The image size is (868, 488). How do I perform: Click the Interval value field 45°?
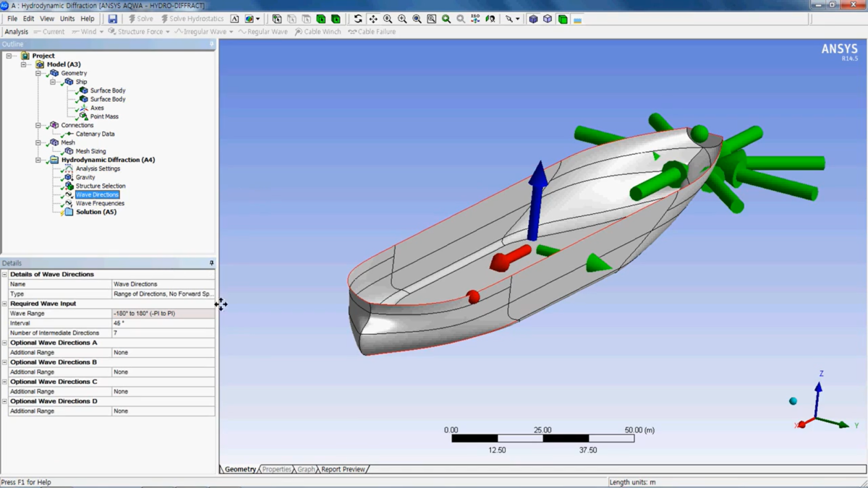163,323
